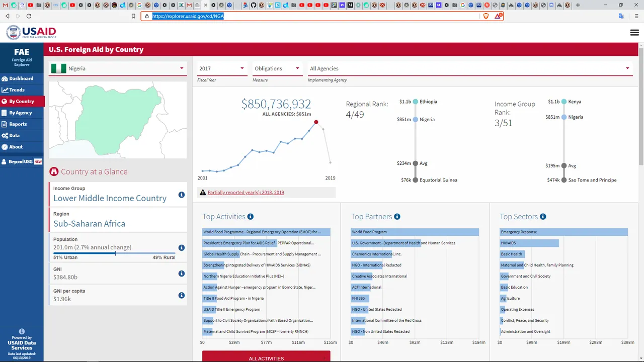
Task: Select the World Food Programme EMOP activity bar
Action: [x=266, y=232]
